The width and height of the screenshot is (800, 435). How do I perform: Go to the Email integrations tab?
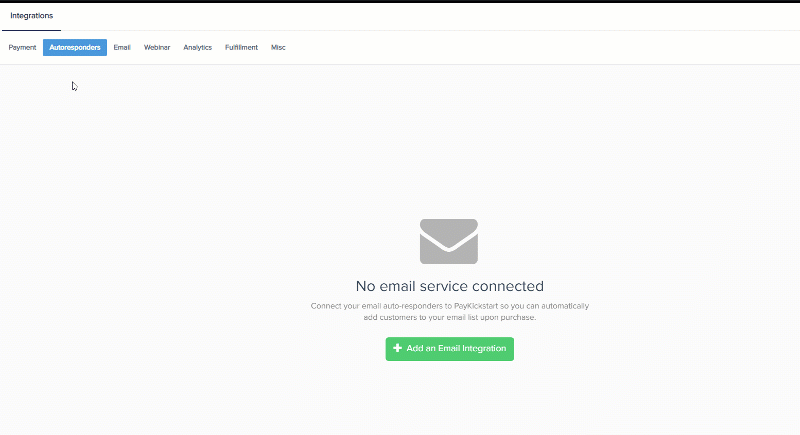point(122,47)
